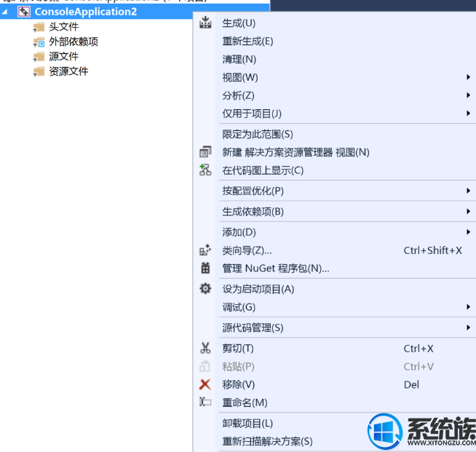Viewport: 476px width, 452px height.
Task: Click the Ctrl+Shift+X shortcut text
Action: coord(432,250)
